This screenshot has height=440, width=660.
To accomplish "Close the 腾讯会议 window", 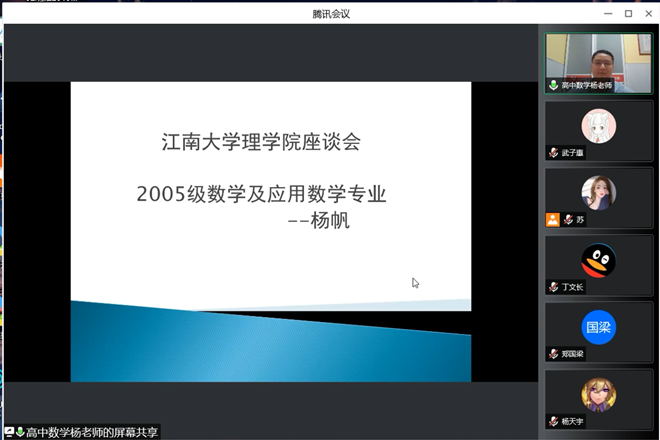I will [x=648, y=13].
